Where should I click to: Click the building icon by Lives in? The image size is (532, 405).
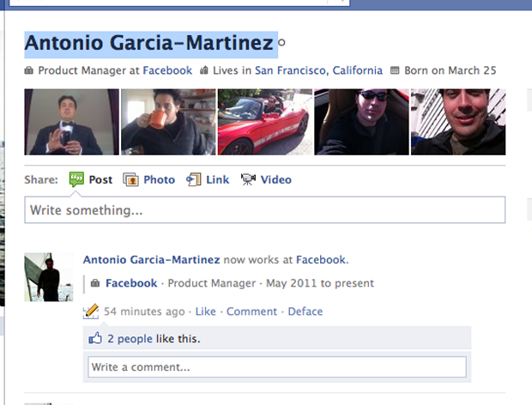click(x=204, y=70)
